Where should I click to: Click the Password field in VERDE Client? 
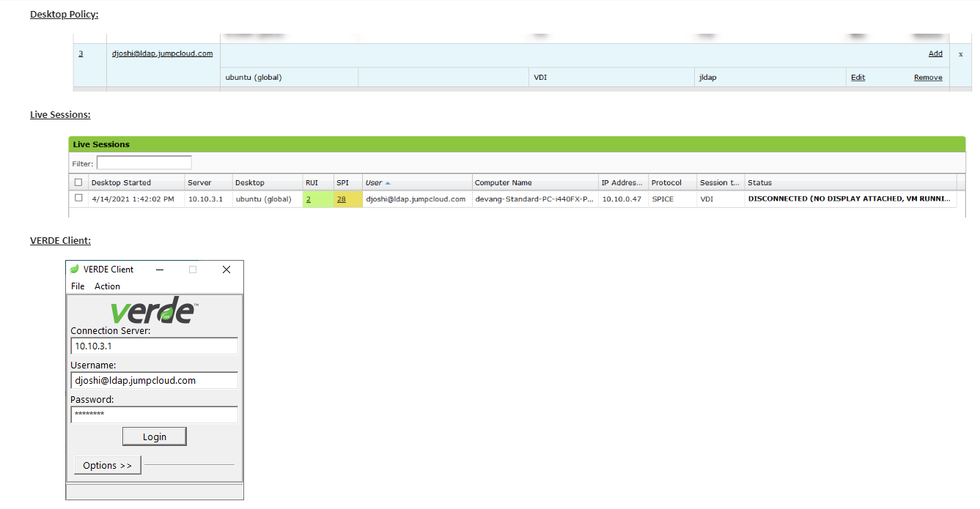click(x=155, y=415)
